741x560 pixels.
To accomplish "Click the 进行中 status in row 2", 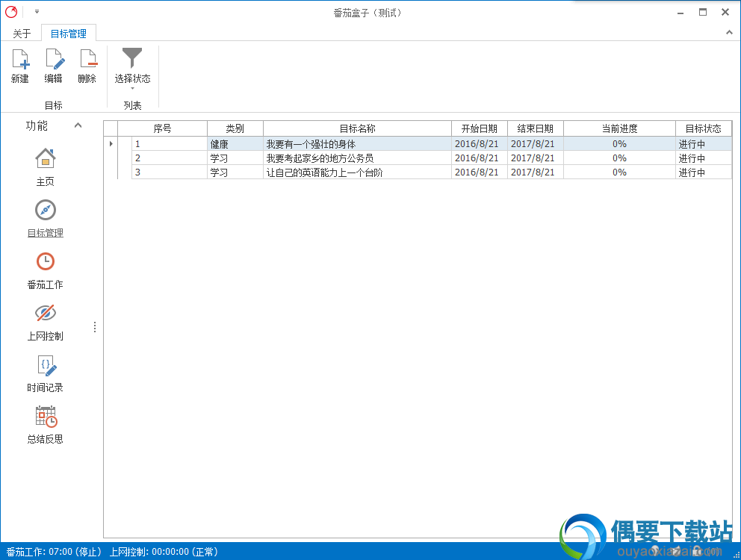I will 704,158.
